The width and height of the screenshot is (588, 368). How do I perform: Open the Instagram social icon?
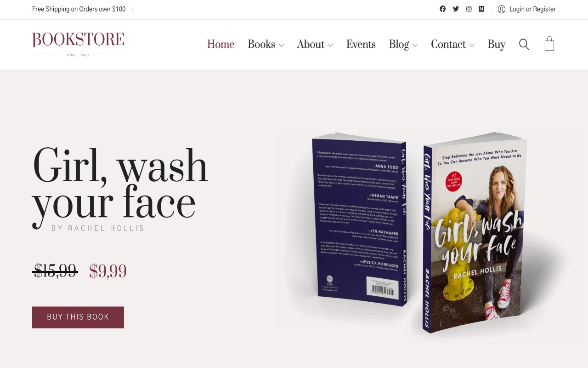469,9
